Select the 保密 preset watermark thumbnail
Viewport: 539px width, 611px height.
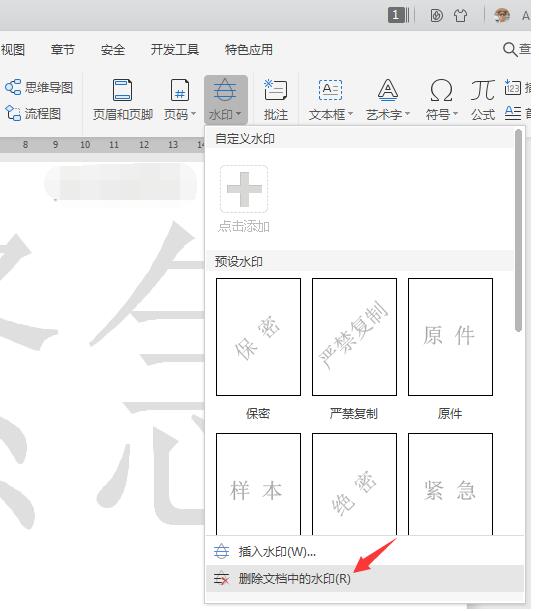258,337
